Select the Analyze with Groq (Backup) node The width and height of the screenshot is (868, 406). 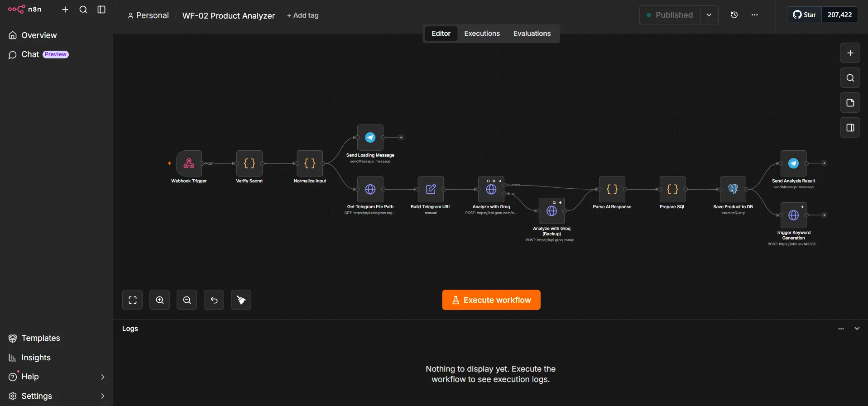pyautogui.click(x=552, y=211)
